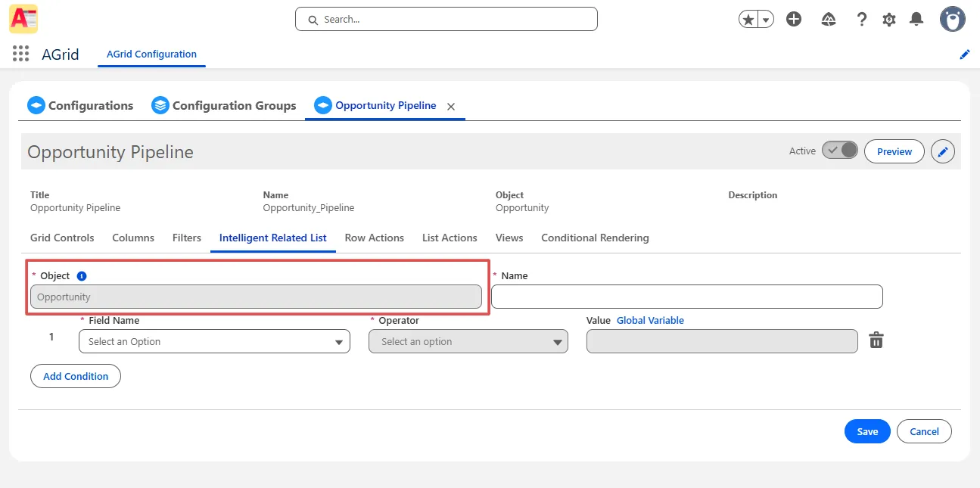The width and height of the screenshot is (980, 488).
Task: Click the Global Variable link
Action: [650, 321]
